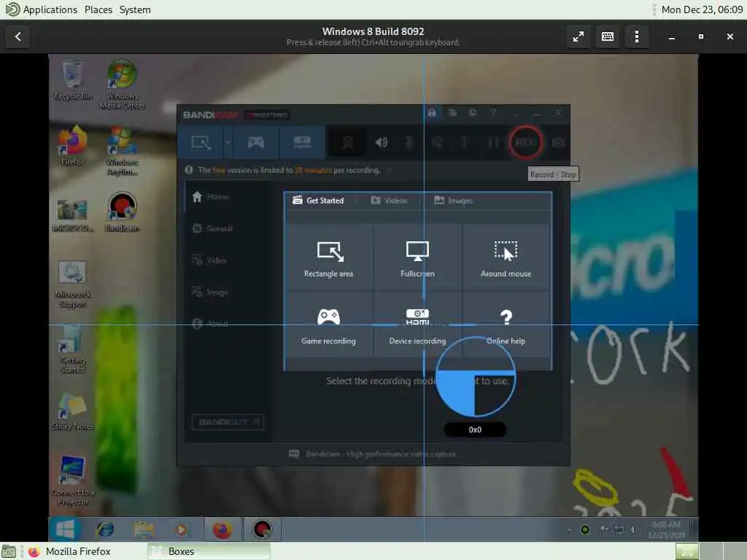The image size is (747, 560).
Task: Expand the screen recording mode dropdown arrow
Action: tap(228, 142)
